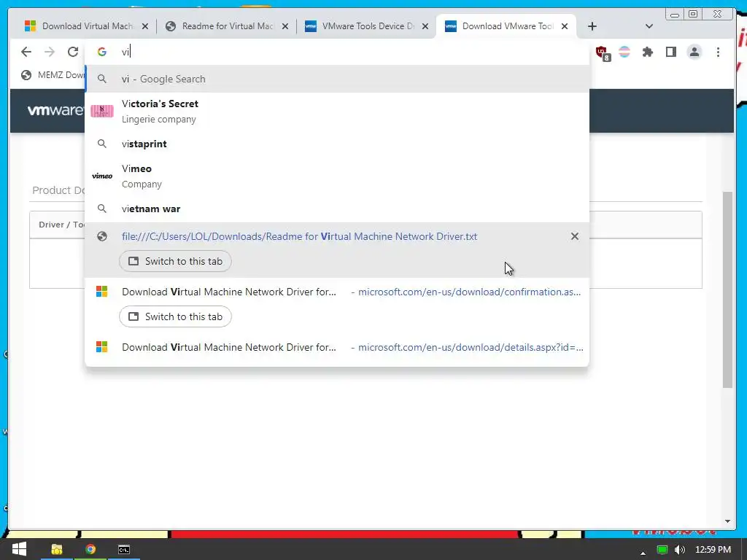
Task: Click the volume speaker tray icon
Action: pyautogui.click(x=680, y=550)
